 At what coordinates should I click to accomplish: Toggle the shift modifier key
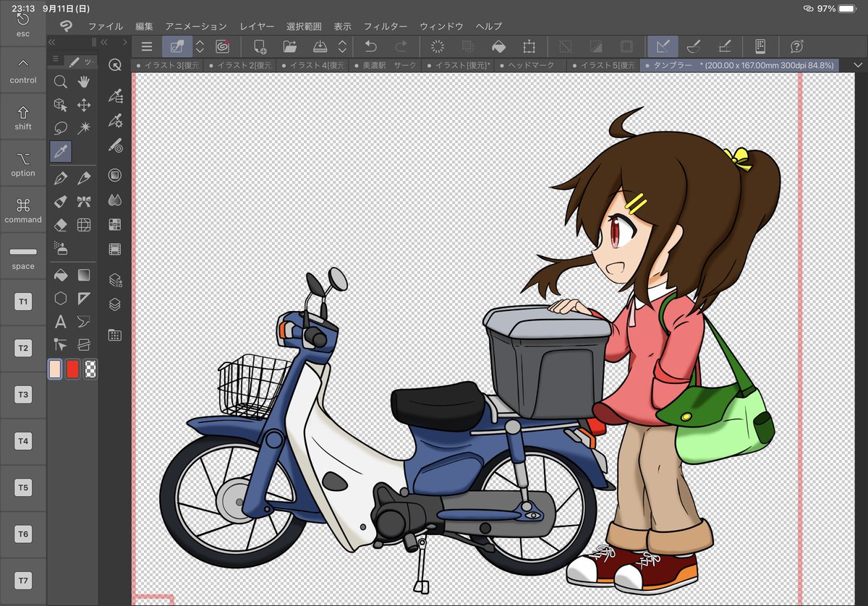(x=23, y=117)
